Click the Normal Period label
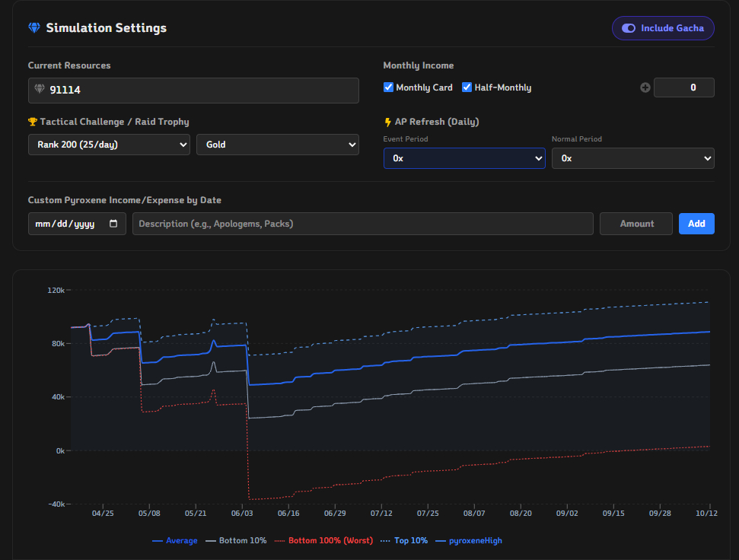This screenshot has height=560, width=739. [576, 139]
